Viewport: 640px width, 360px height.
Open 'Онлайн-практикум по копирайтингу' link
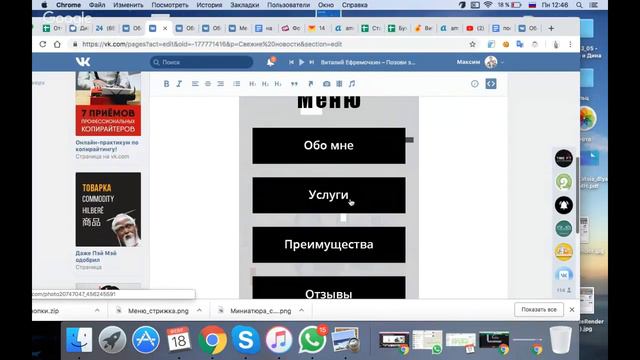click(x=107, y=146)
